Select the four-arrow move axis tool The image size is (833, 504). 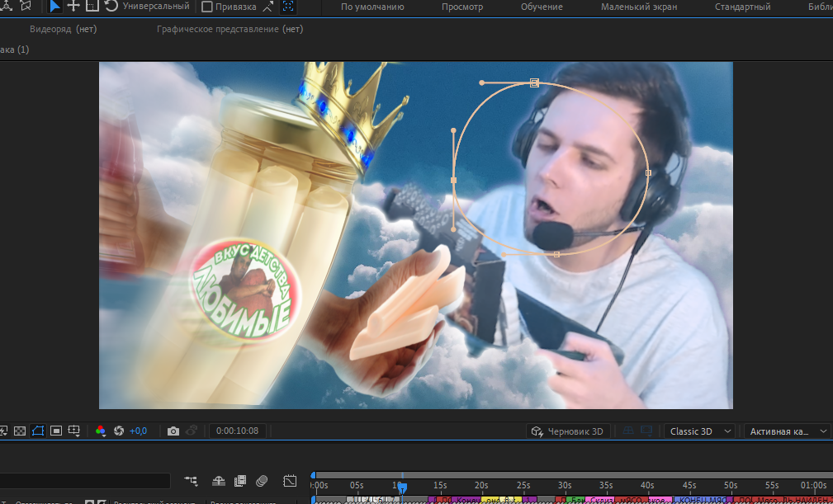tap(73, 7)
